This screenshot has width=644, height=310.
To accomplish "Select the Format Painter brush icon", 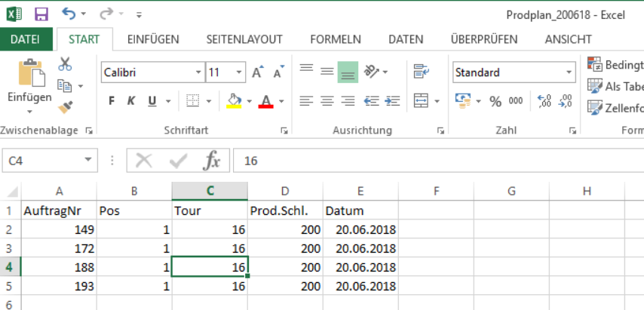I will (65, 106).
